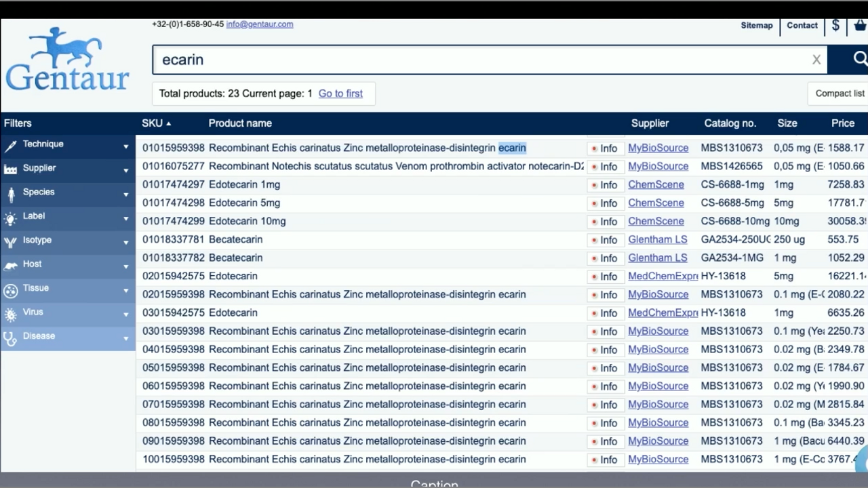Viewport: 868px width, 488px height.
Task: Open the Contact menu item
Action: pos(802,25)
